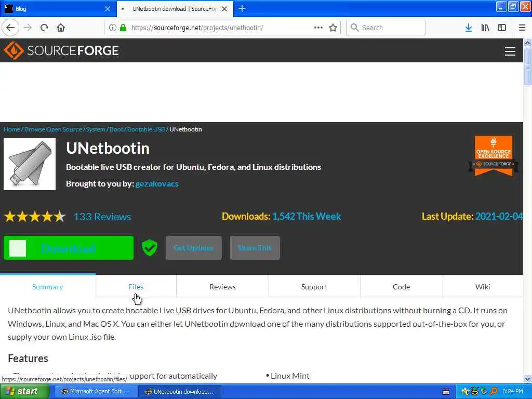Screen dimensions: 532x399
Task: Go back to the previous page
Action: [10, 28]
